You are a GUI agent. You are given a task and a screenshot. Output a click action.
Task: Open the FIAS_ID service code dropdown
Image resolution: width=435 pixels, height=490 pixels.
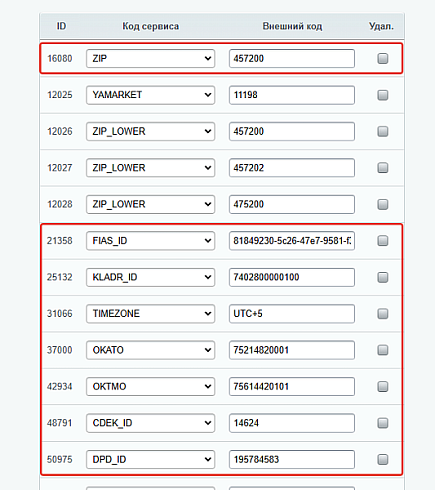click(150, 241)
